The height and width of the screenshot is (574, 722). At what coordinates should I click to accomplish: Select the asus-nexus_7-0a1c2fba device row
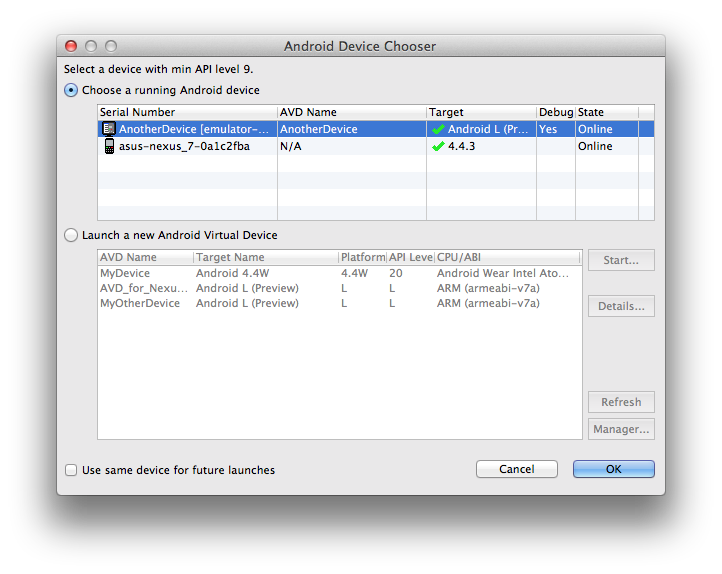click(x=375, y=146)
